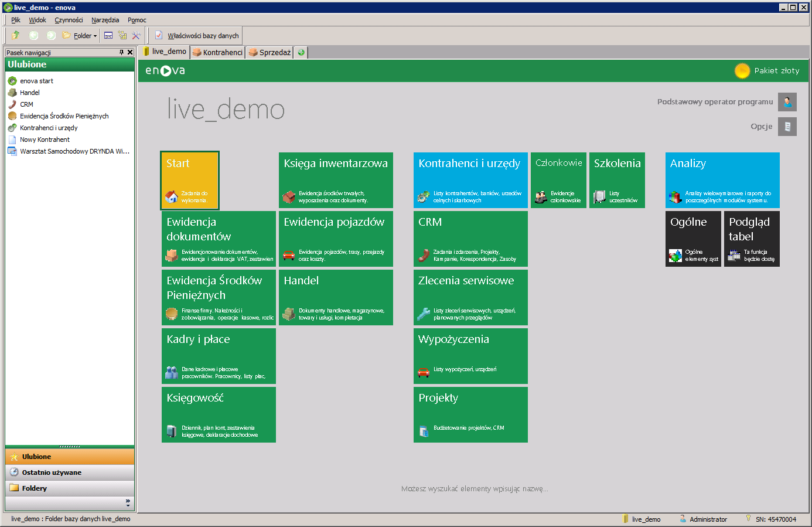Open Opcje via the document icon
812x527 pixels.
[x=787, y=127]
